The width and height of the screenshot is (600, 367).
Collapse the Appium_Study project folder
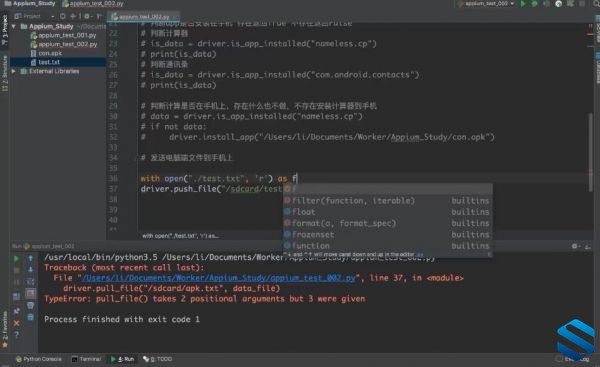click(x=14, y=26)
